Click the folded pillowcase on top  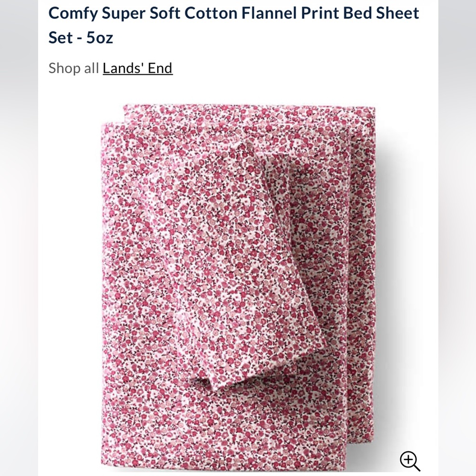click(x=248, y=262)
